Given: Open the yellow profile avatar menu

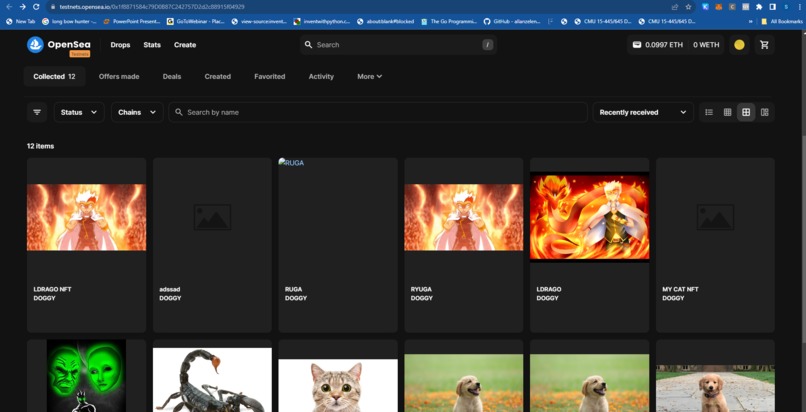Looking at the screenshot, I should [x=739, y=45].
